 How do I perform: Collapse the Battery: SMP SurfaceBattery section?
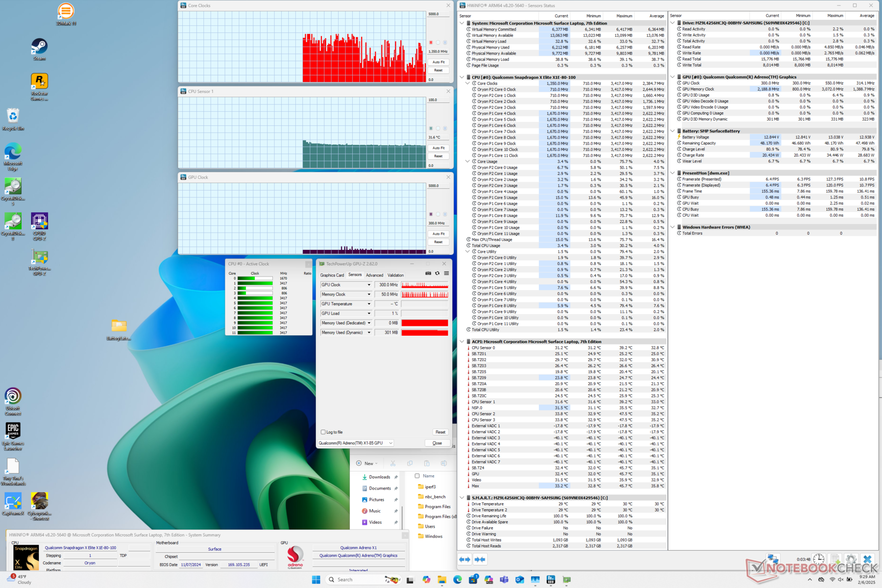pyautogui.click(x=672, y=131)
